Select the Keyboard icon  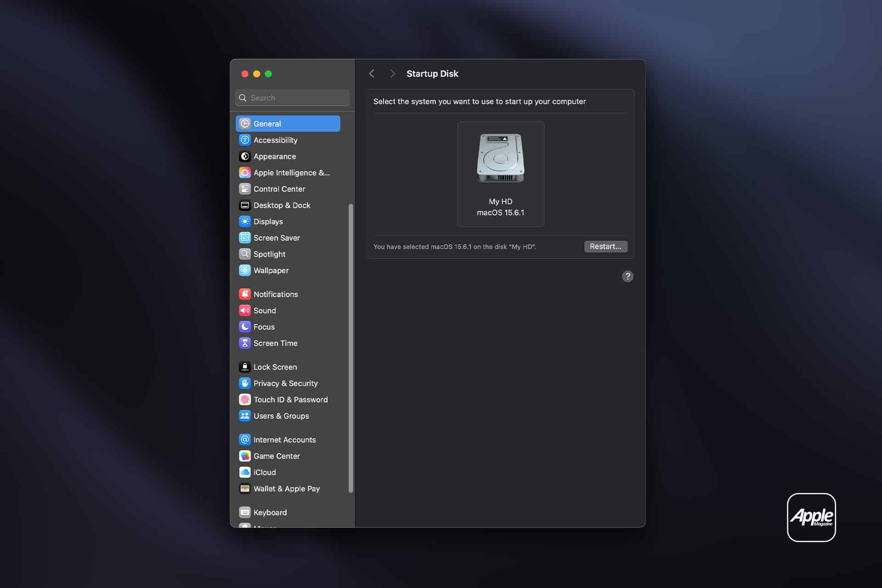(x=245, y=512)
